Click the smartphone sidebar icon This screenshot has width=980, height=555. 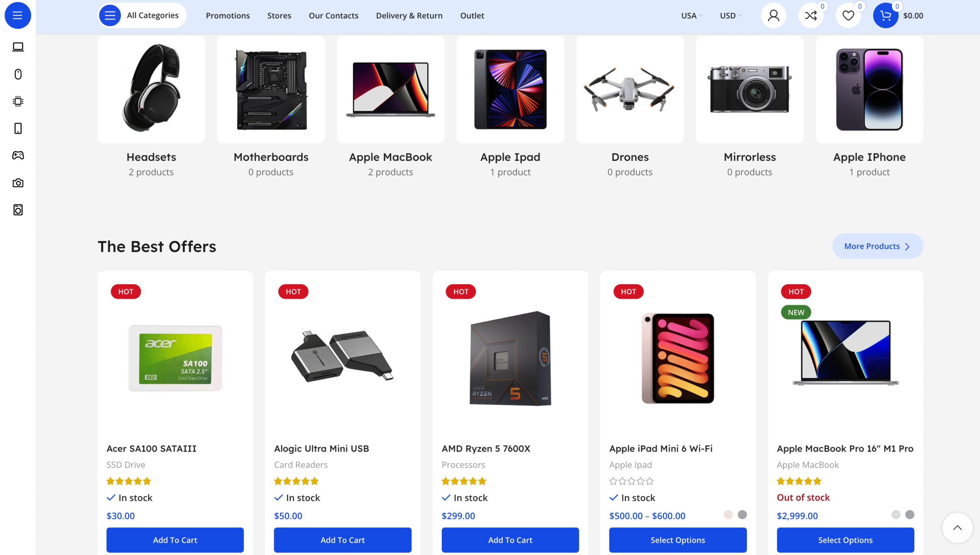pos(18,128)
